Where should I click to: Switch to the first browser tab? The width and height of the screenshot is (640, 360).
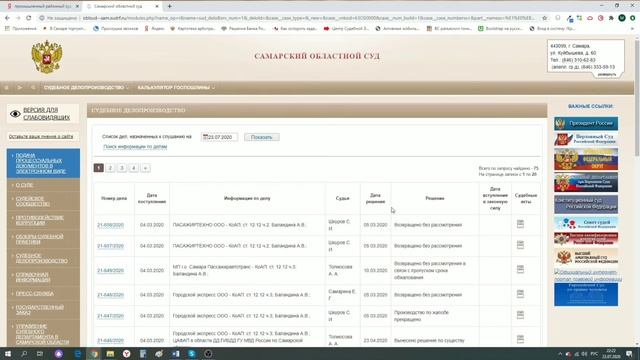pos(42,6)
